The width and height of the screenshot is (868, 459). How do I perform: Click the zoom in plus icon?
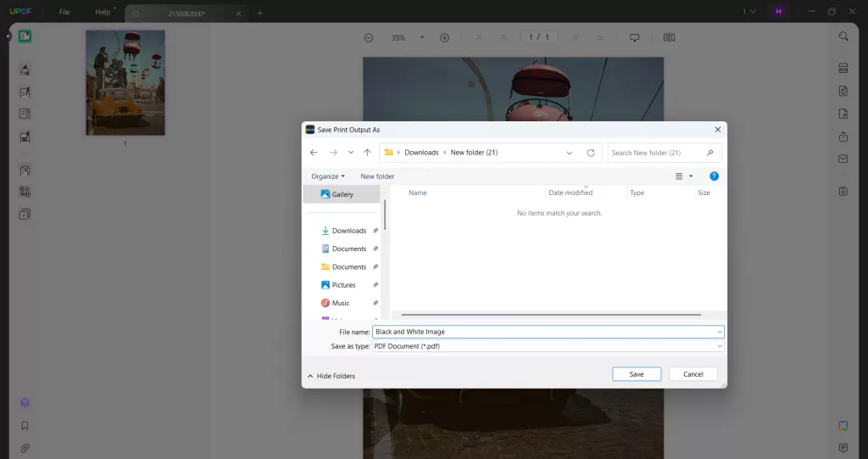pos(444,37)
